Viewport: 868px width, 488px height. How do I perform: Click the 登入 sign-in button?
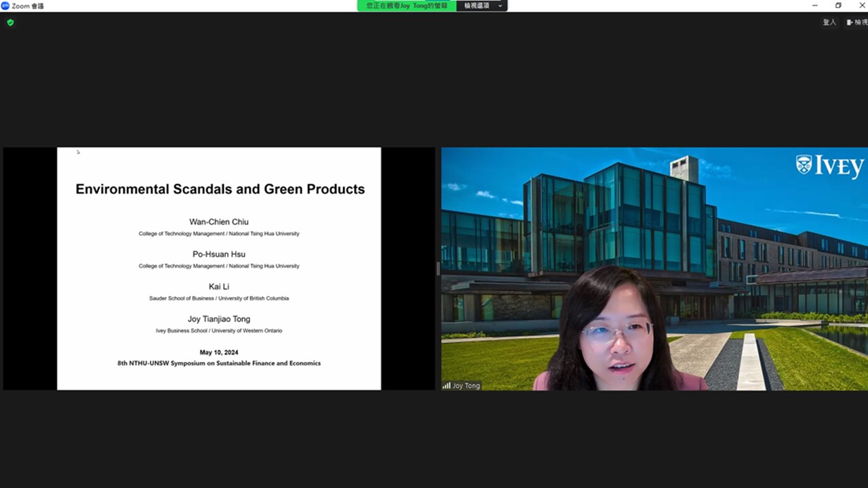coord(829,22)
